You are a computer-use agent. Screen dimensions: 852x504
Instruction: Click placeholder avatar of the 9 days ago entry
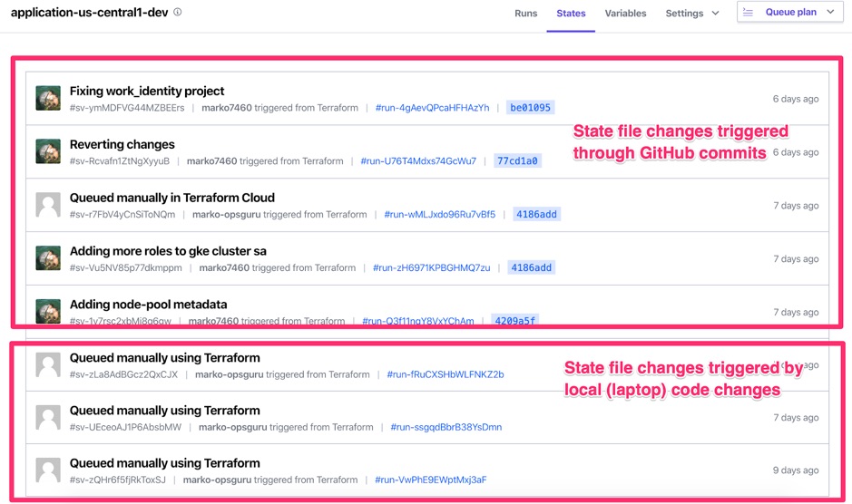pyautogui.click(x=48, y=470)
